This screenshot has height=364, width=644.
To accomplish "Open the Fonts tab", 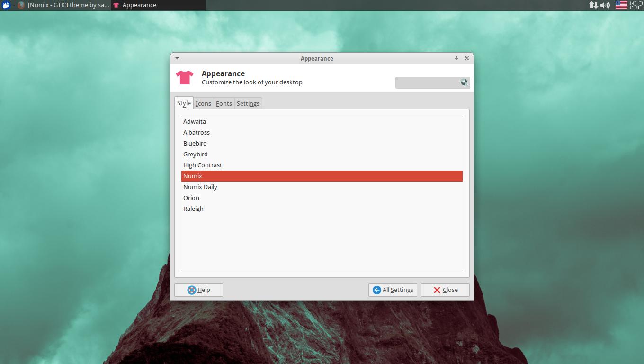I will tap(224, 103).
